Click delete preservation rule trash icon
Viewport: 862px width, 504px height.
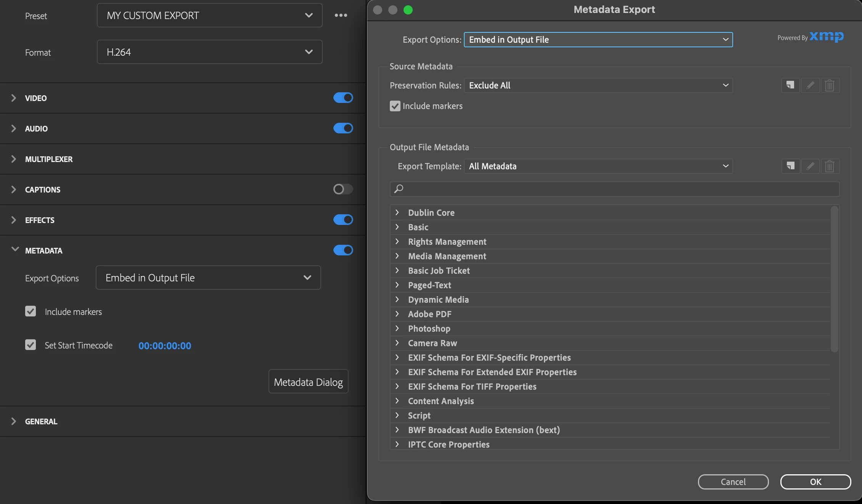coord(830,85)
